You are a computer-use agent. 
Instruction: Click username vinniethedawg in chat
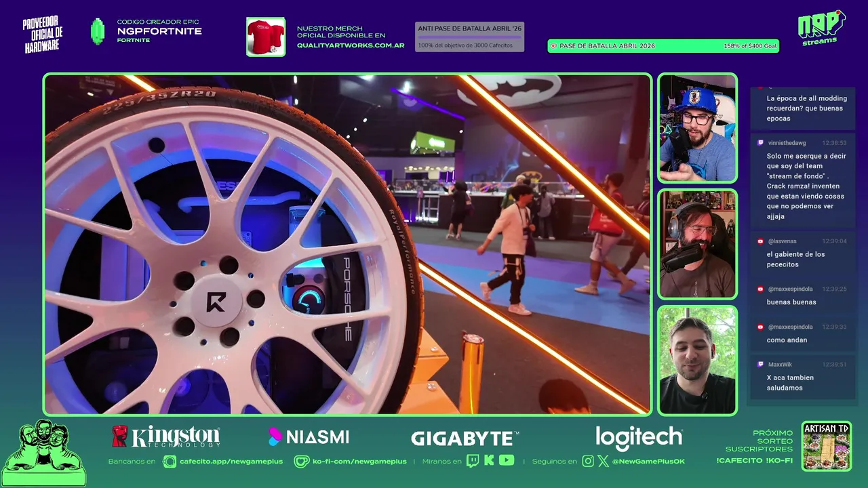(x=787, y=143)
